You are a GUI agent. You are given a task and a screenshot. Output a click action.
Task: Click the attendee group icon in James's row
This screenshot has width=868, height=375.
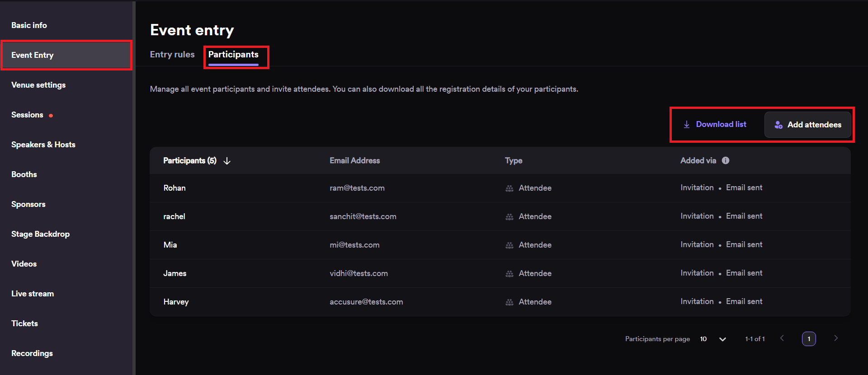point(509,274)
